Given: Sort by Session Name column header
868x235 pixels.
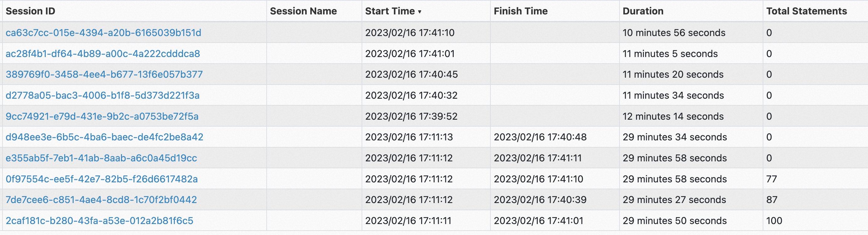Looking at the screenshot, I should tap(303, 11).
